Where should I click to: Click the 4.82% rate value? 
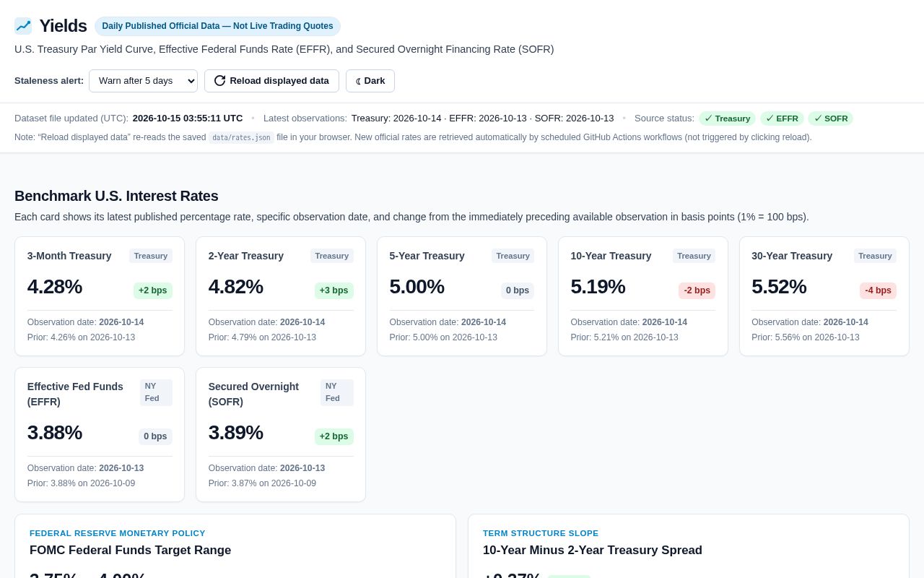tap(236, 287)
